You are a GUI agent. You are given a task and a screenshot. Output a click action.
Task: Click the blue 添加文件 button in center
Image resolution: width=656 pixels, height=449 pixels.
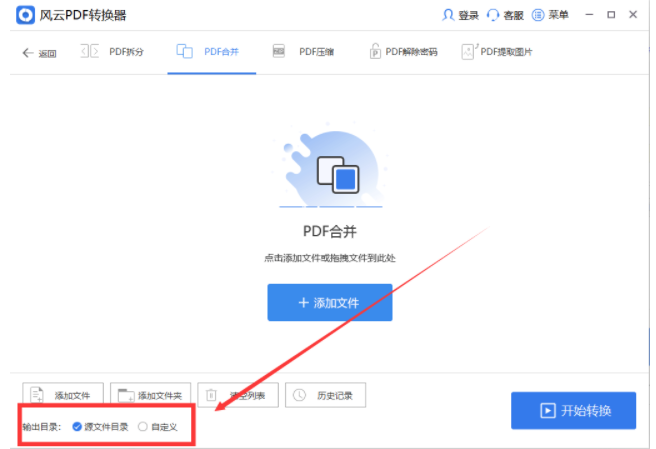coord(329,302)
